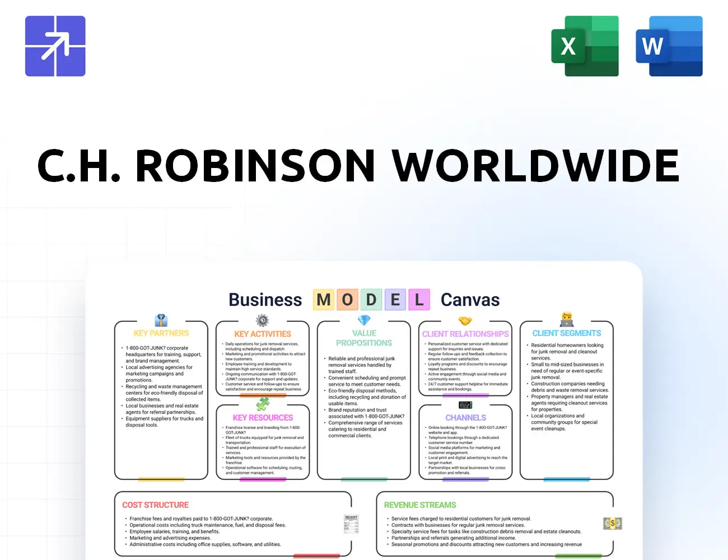The width and height of the screenshot is (728, 560).
Task: Click the CLIENT RELATIONSHIPS heading
Action: coord(465,334)
